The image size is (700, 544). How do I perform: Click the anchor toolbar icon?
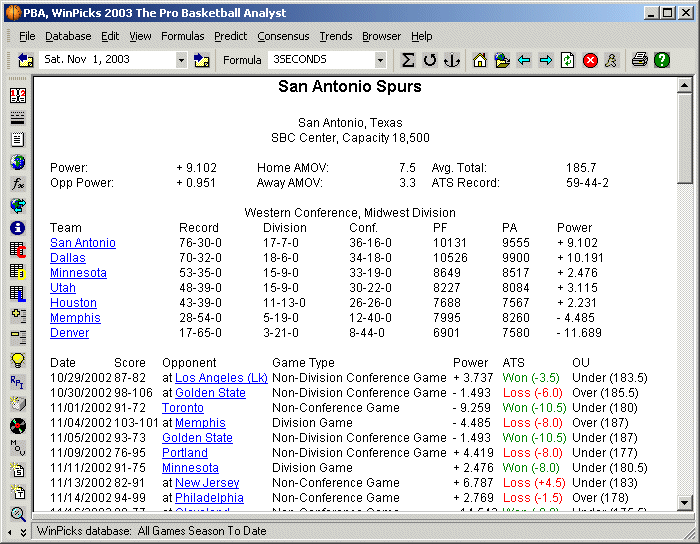(x=452, y=60)
